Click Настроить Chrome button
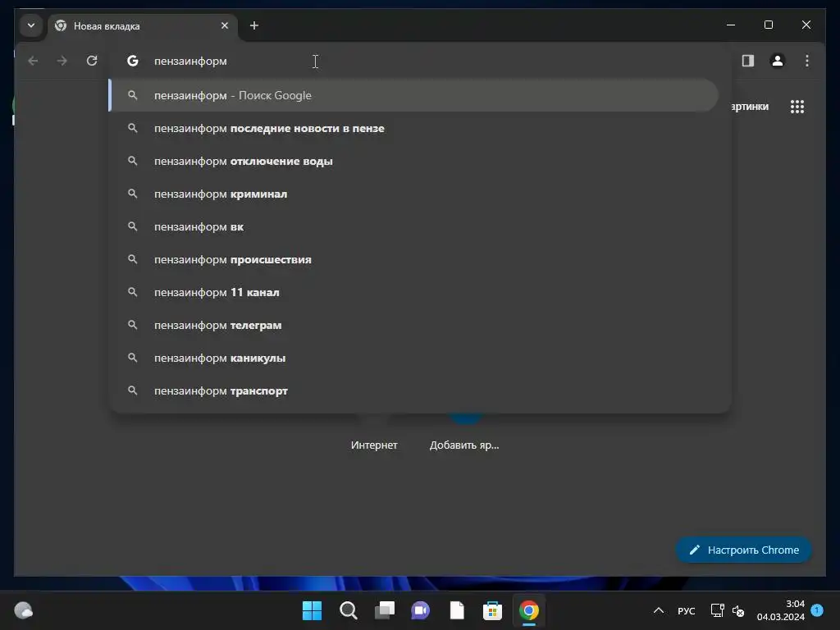The height and width of the screenshot is (630, 840). click(x=743, y=550)
